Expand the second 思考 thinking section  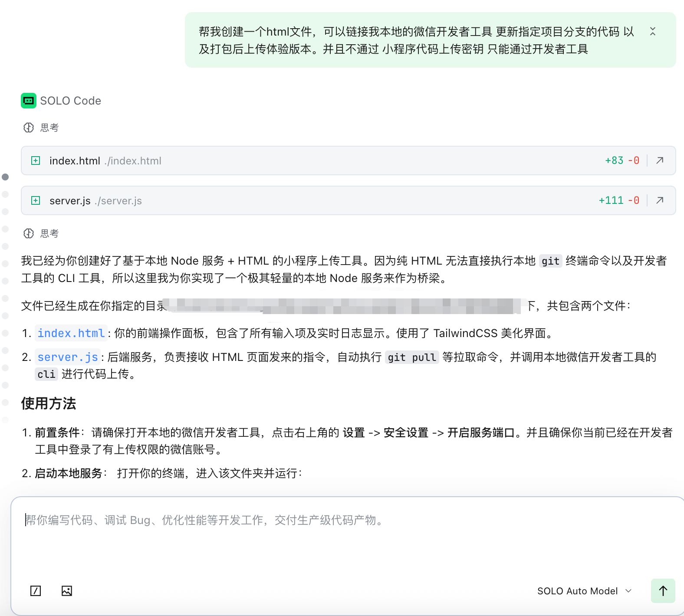(x=41, y=233)
